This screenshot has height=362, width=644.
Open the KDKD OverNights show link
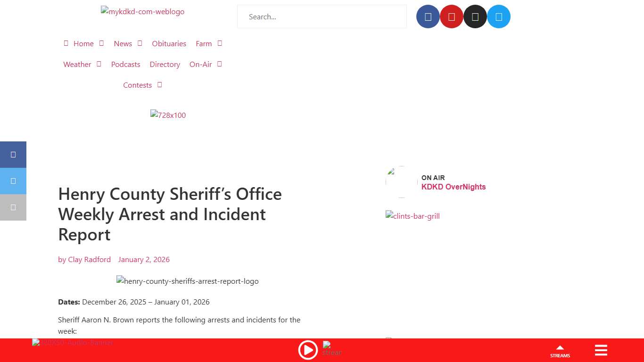click(x=454, y=187)
